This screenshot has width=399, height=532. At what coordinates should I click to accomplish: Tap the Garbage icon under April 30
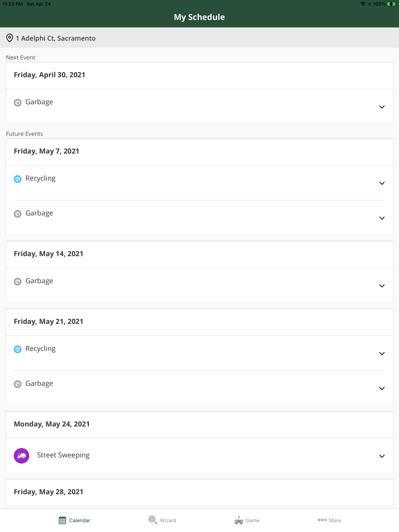(x=18, y=102)
